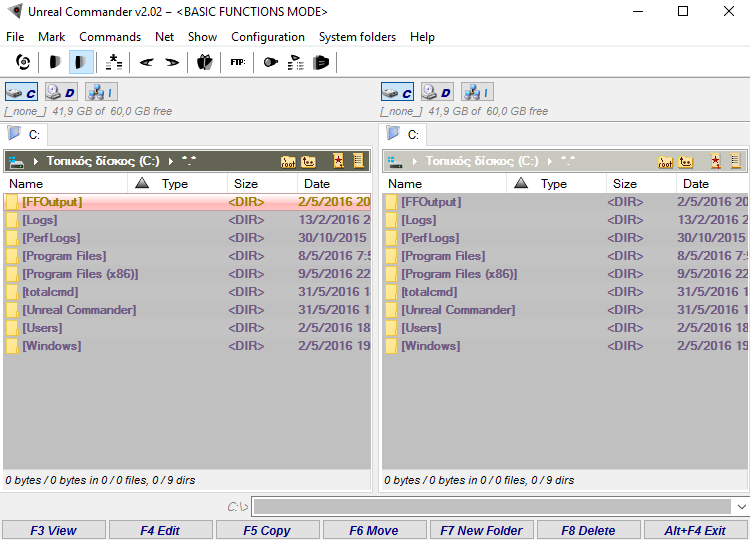Click the F7 New Folder button

(x=482, y=530)
